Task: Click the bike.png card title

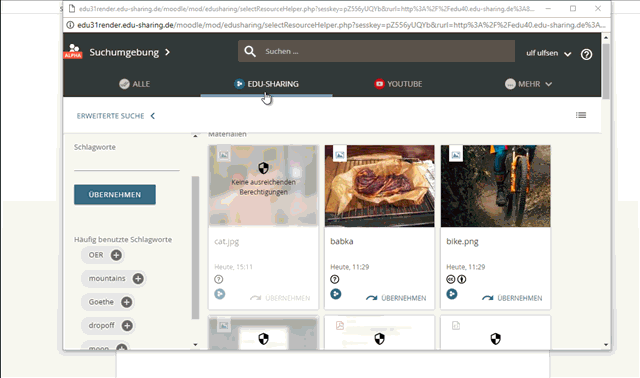Action: (462, 242)
